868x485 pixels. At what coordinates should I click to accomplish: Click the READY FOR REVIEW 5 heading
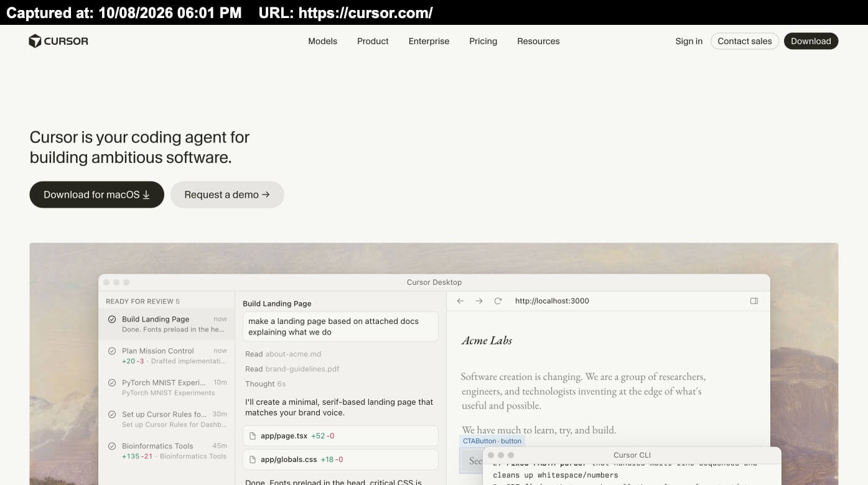pos(142,302)
